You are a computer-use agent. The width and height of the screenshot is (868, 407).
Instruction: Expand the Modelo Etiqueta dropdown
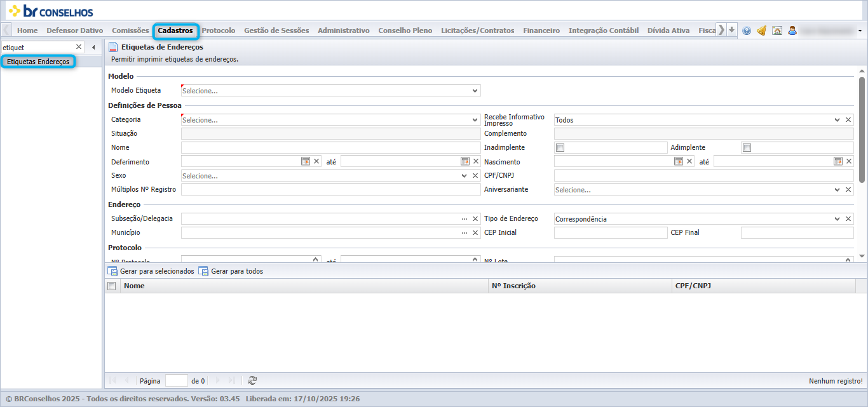pyautogui.click(x=475, y=91)
